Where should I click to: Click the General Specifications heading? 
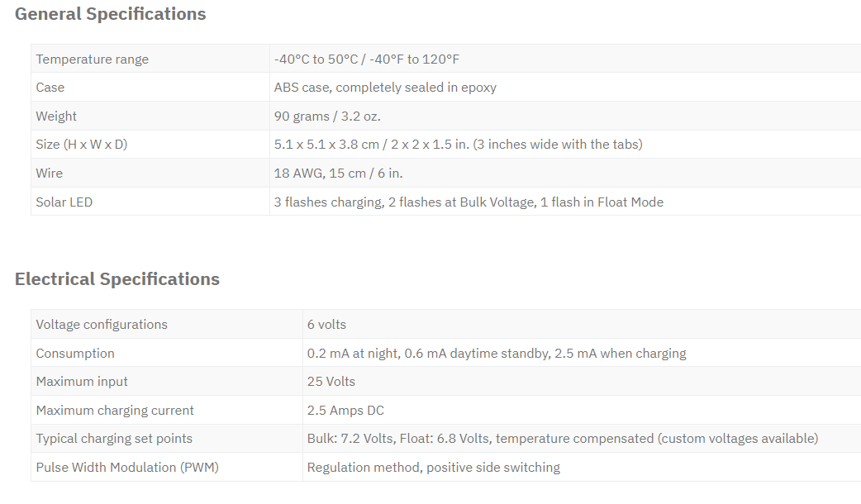[111, 14]
